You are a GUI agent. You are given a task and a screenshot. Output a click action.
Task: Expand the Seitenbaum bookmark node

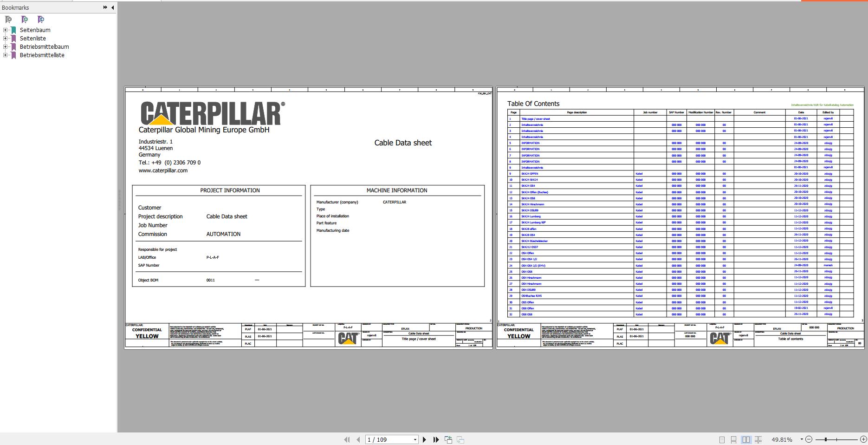point(6,30)
